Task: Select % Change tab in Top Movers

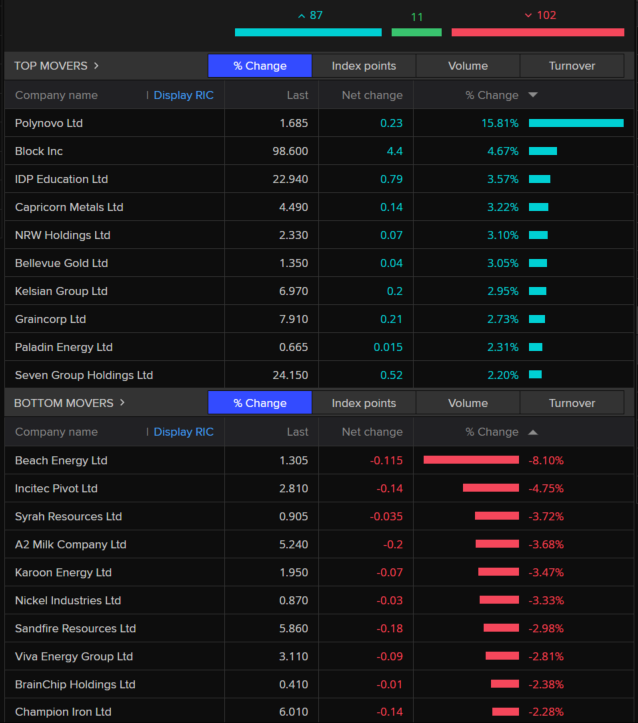Action: point(260,66)
